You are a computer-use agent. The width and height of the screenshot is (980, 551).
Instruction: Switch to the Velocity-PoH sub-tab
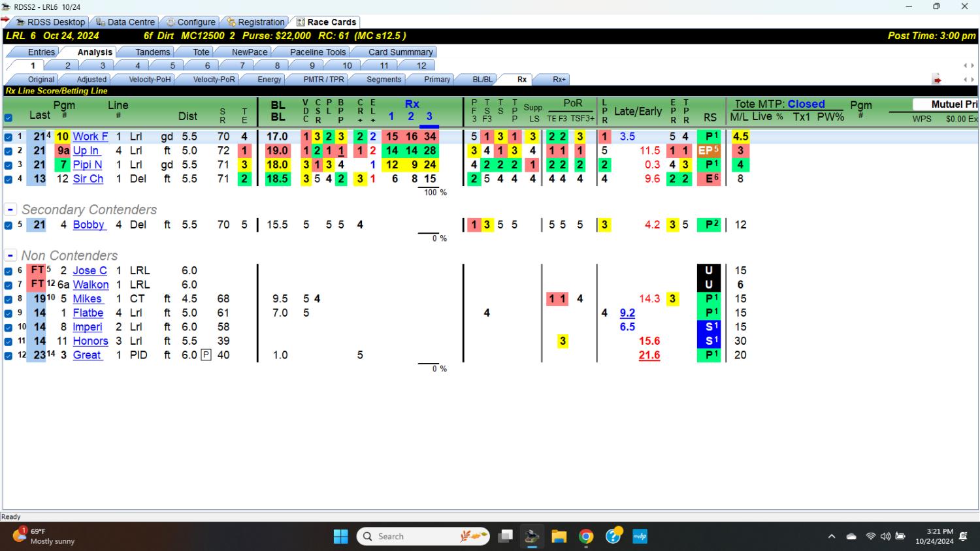(150, 80)
